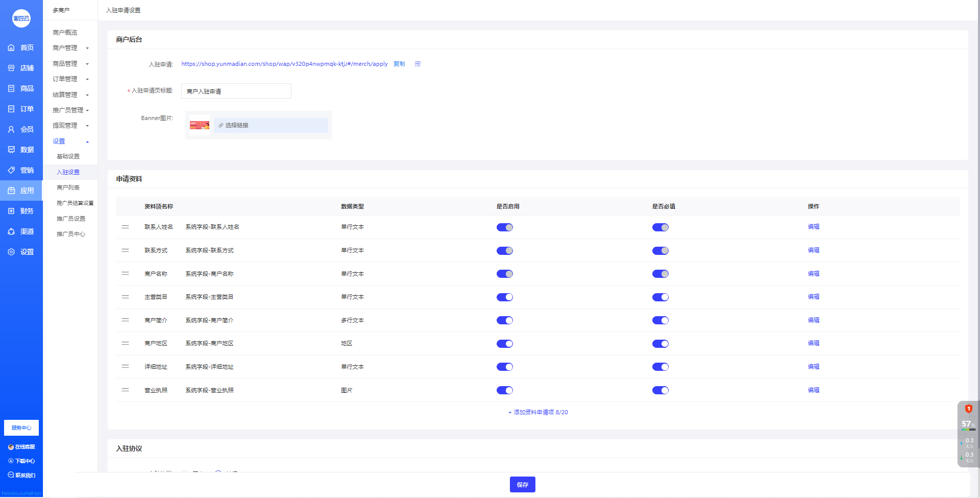Open 在线客服 online customer service

[21, 447]
